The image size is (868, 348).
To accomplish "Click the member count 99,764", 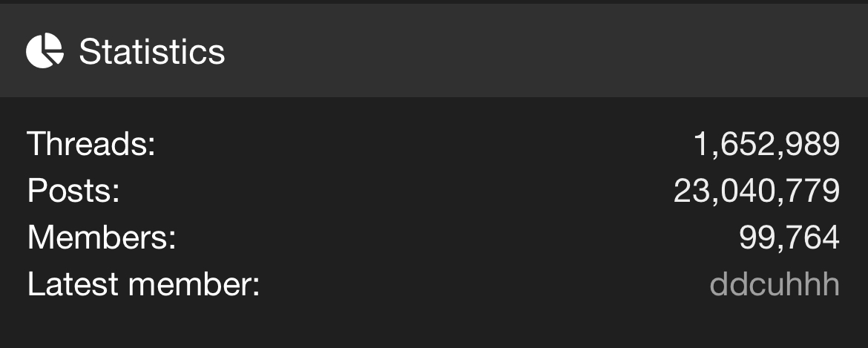I will tap(789, 237).
